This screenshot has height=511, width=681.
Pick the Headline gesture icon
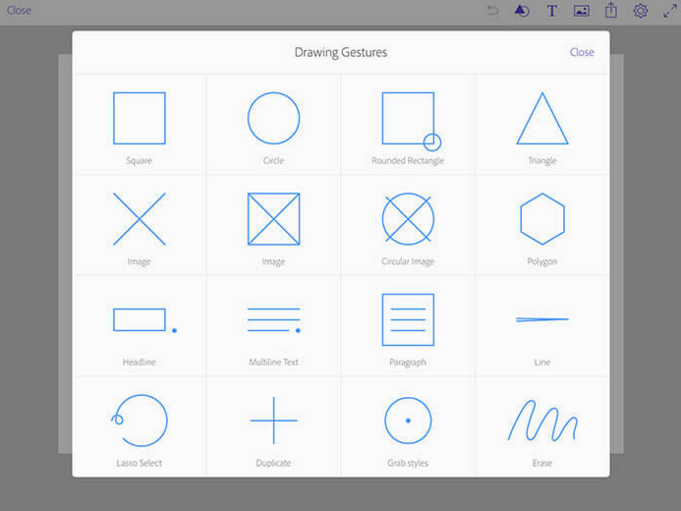tap(145, 320)
